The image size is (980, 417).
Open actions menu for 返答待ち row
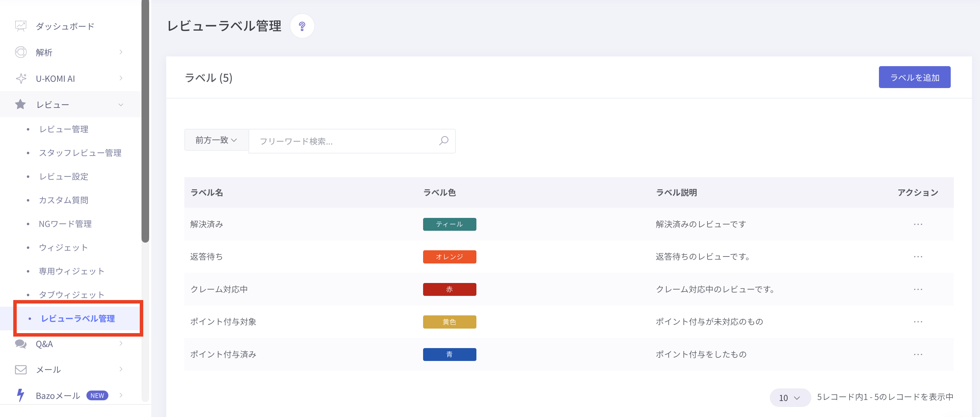918,257
